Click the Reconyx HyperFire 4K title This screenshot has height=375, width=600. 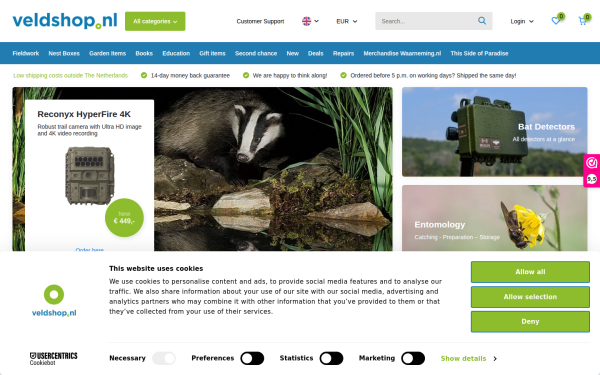click(84, 114)
